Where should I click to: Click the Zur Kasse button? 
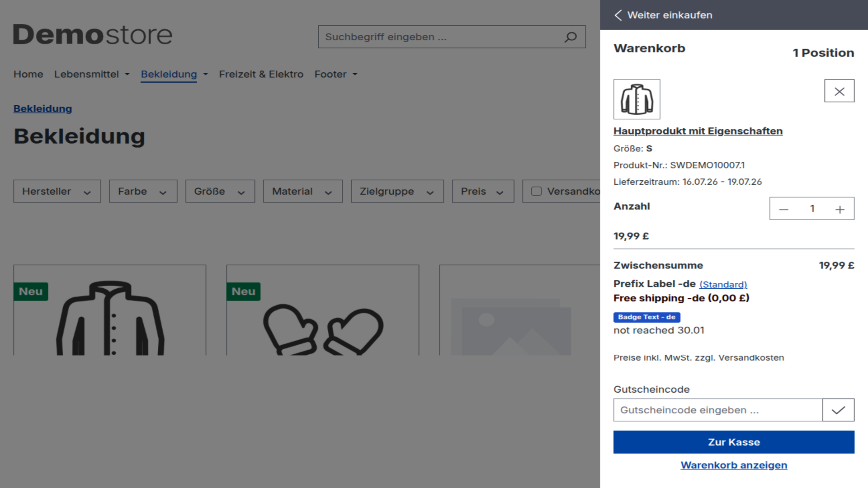[x=734, y=442]
